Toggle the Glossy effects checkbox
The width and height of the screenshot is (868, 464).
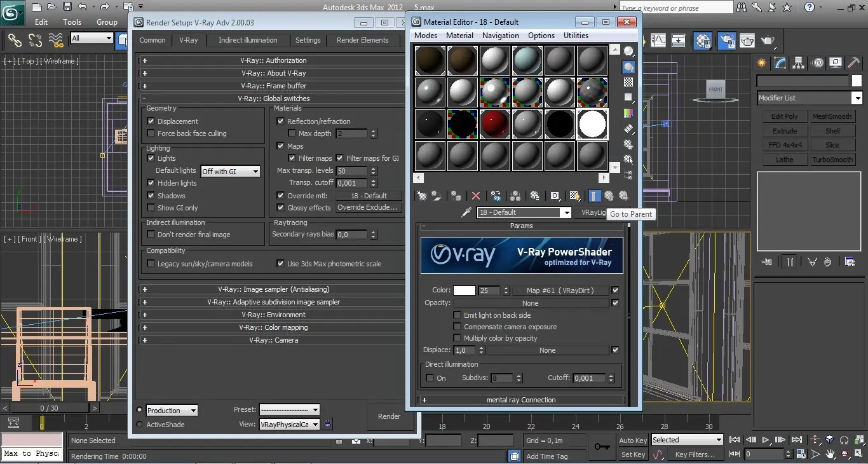point(280,208)
